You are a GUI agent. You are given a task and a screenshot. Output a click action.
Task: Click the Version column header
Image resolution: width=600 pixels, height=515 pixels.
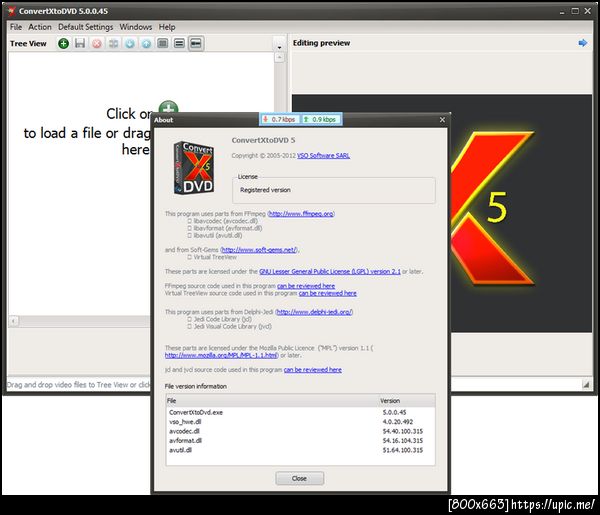click(x=407, y=401)
